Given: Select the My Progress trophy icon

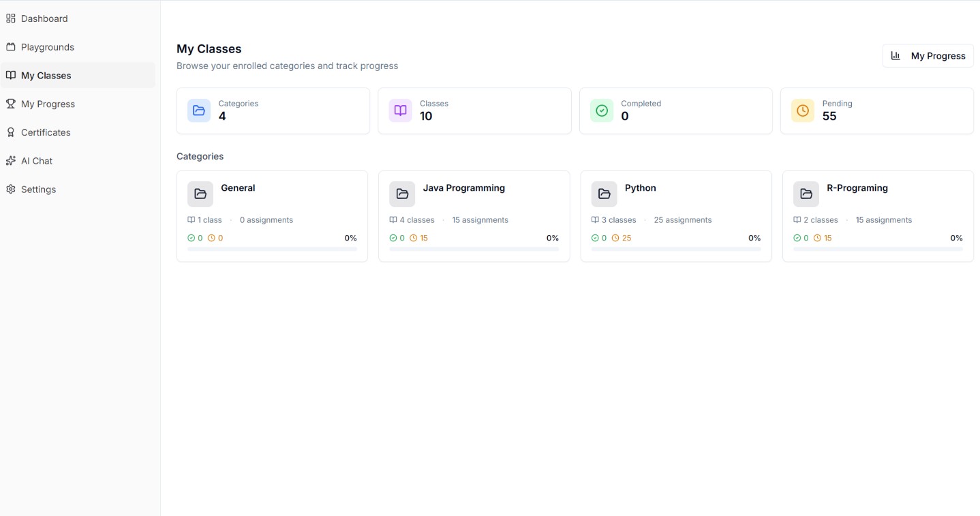Looking at the screenshot, I should point(11,104).
